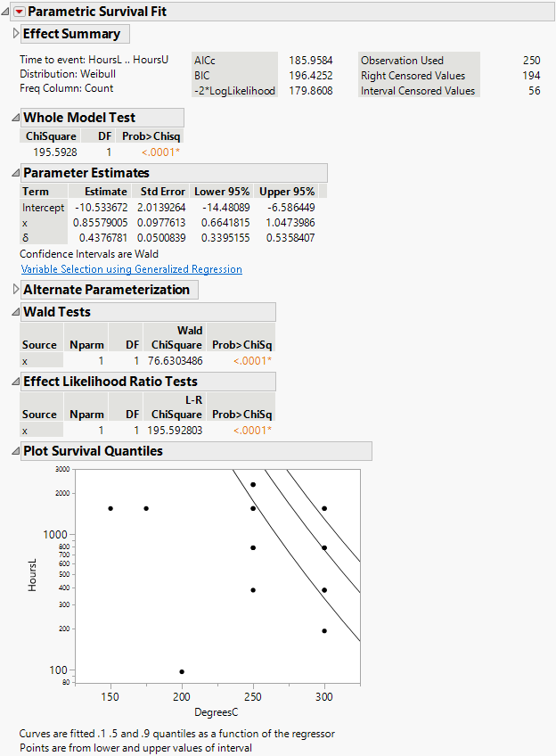Image resolution: width=556 pixels, height=756 pixels.
Task: Click the data point at 200 DegreesC
Action: (x=182, y=671)
